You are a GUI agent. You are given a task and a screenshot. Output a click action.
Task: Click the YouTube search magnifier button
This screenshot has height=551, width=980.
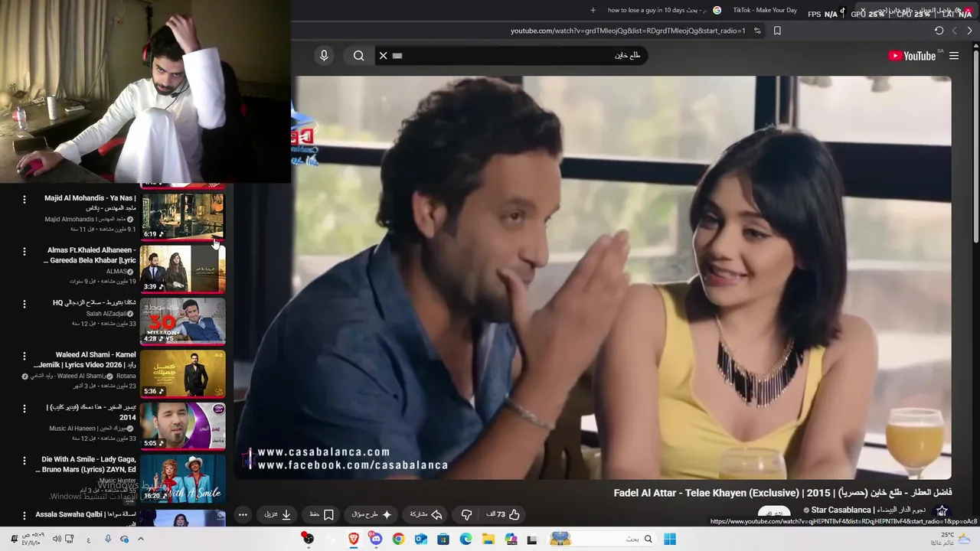(358, 55)
